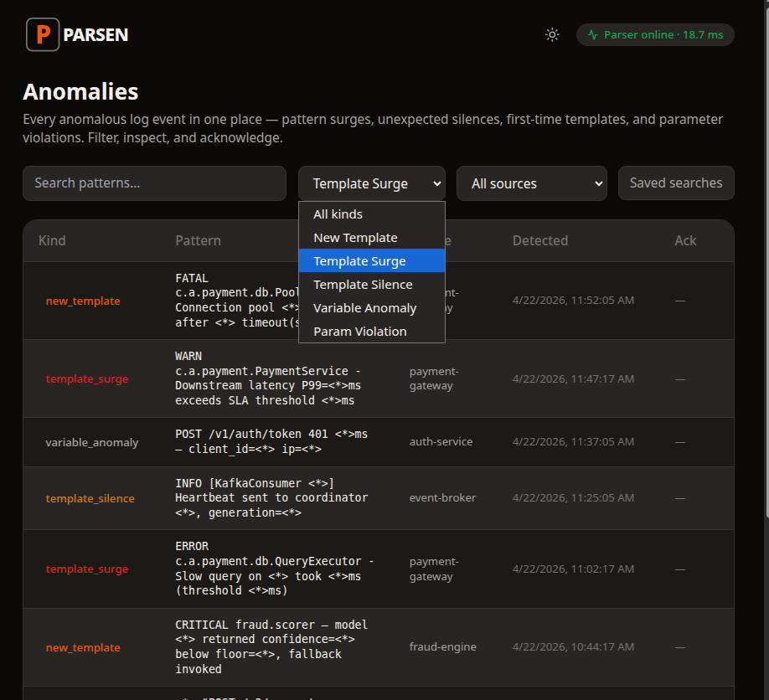
Task: Select "All kinds" from the kind filter
Action: [338, 214]
